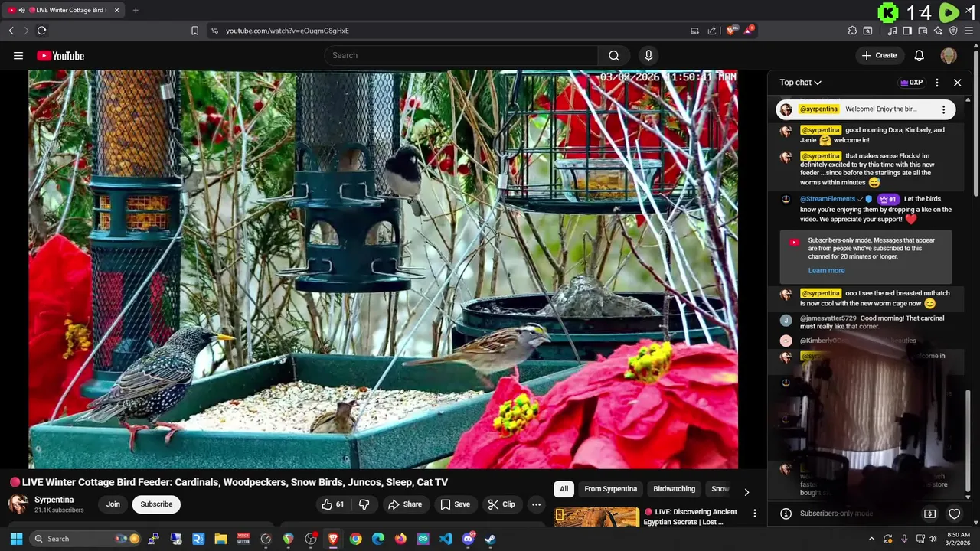Open Brave Rewards triangle icon

tap(748, 31)
